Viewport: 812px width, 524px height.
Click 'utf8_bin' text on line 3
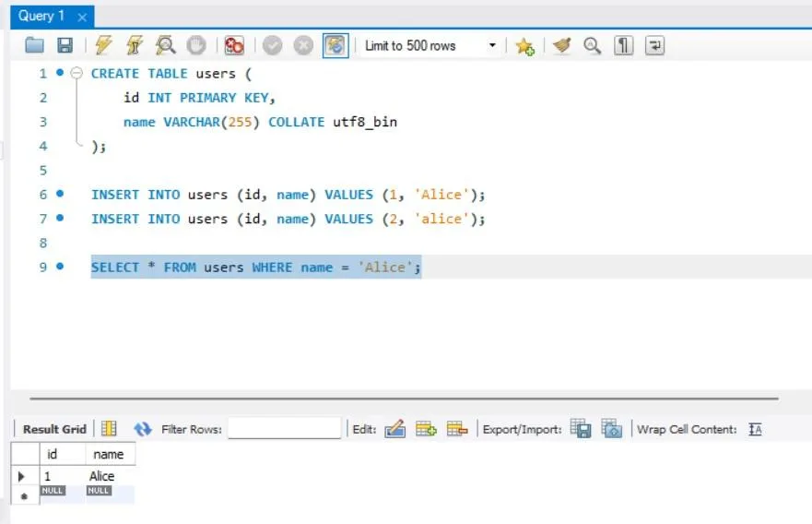point(365,122)
